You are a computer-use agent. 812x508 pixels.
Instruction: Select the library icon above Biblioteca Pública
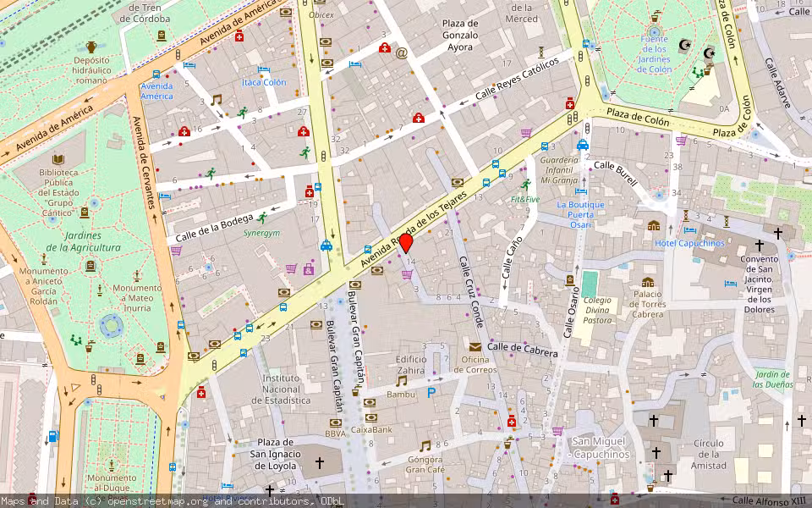coord(58,160)
